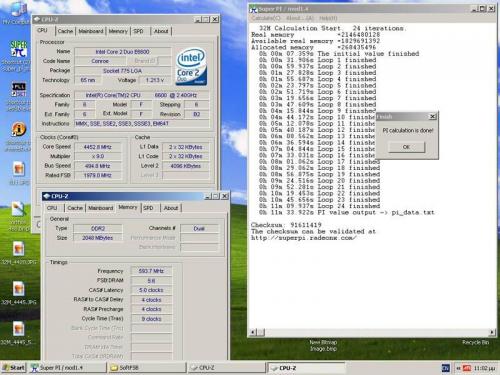Click the CAS# Latency value 5.0 clocks

click(151, 290)
